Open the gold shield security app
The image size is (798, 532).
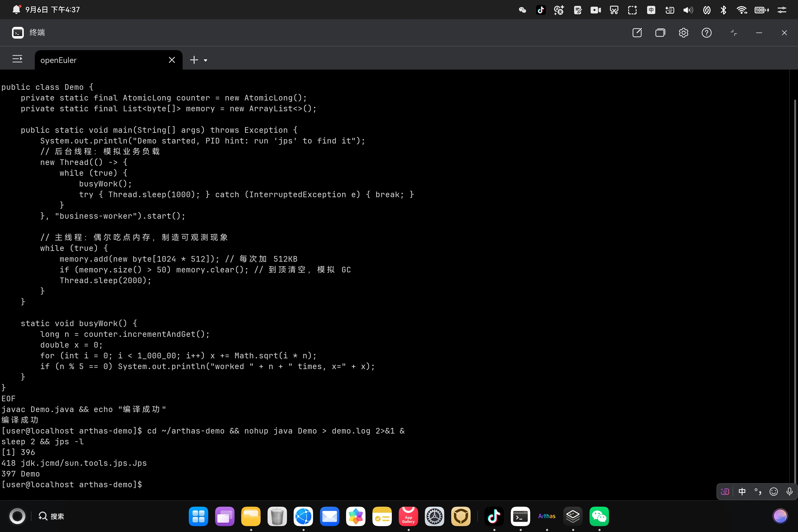click(x=461, y=516)
